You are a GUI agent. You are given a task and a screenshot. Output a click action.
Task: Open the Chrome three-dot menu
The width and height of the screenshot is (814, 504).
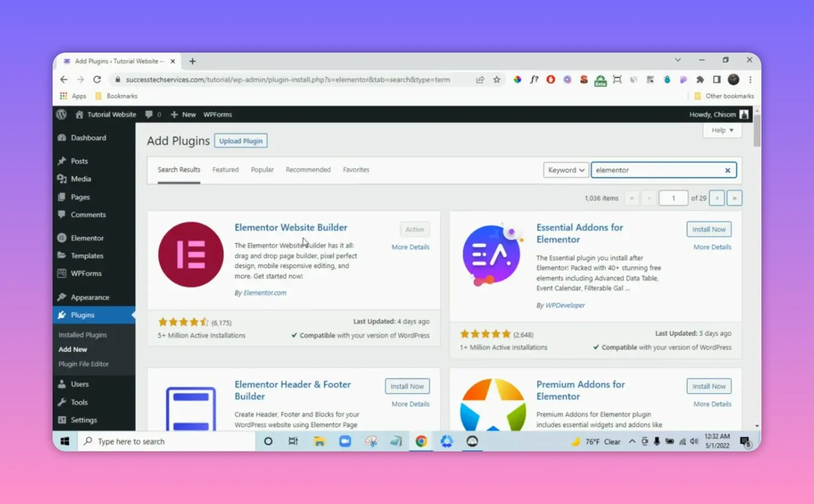(750, 80)
